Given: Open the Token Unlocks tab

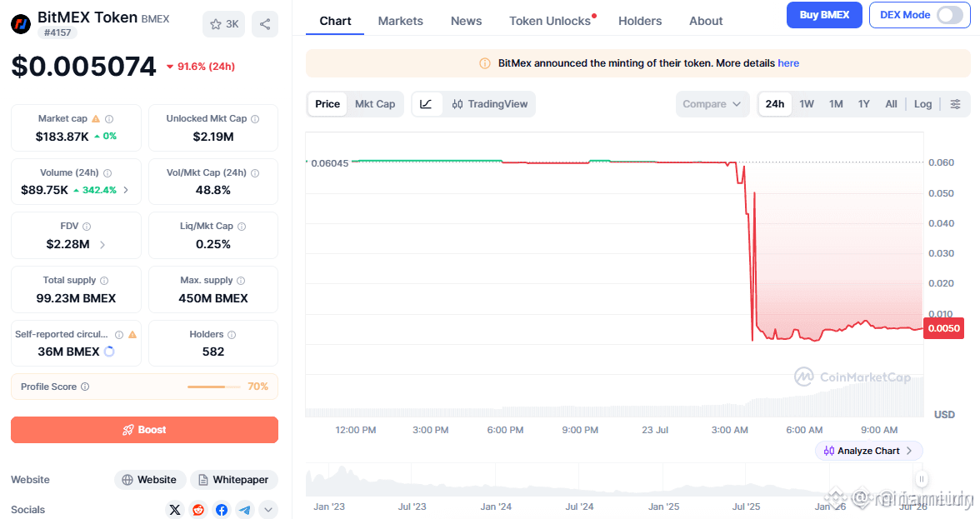Looking at the screenshot, I should 550,21.
